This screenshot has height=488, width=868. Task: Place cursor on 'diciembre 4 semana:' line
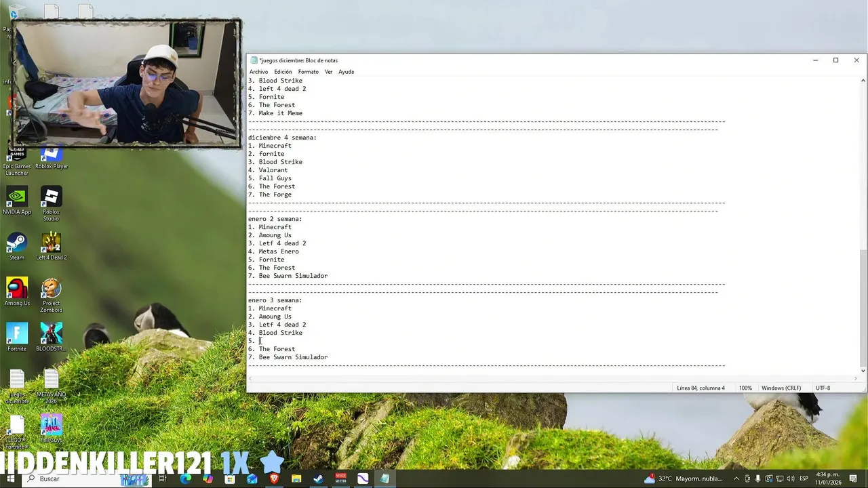click(282, 138)
